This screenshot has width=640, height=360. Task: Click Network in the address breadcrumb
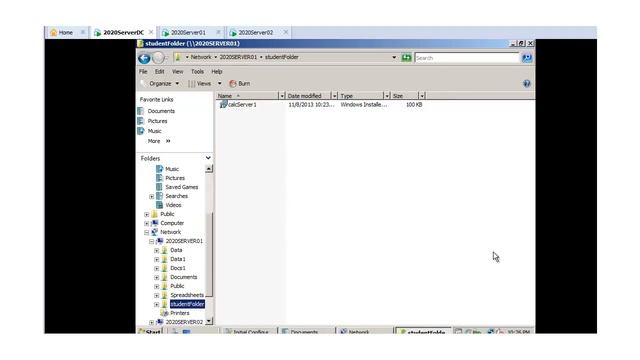pyautogui.click(x=201, y=57)
